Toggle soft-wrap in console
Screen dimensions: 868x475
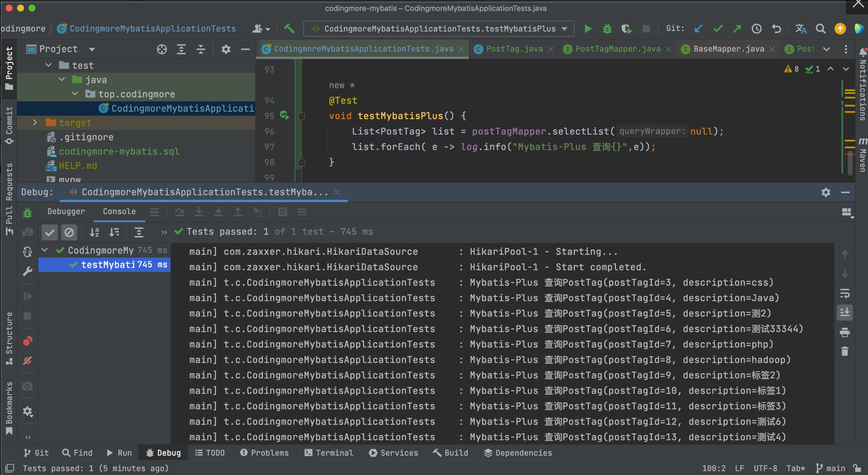click(844, 294)
